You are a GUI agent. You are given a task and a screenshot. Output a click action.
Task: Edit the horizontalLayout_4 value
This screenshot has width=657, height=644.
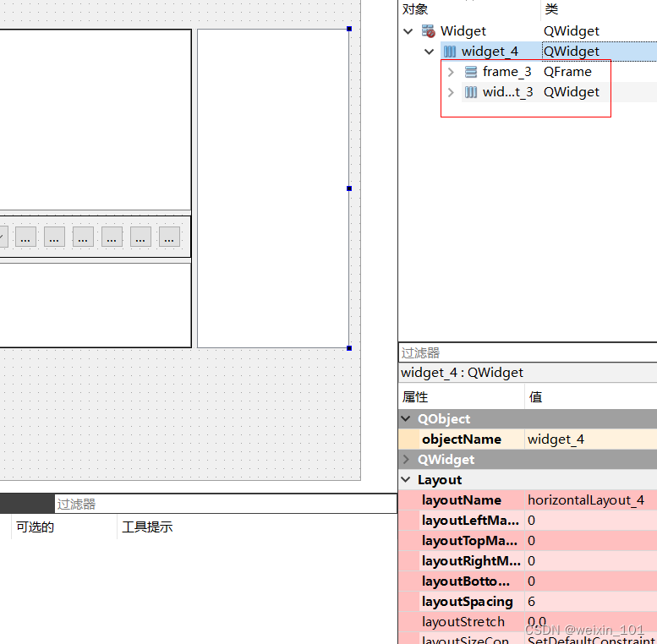pos(591,500)
